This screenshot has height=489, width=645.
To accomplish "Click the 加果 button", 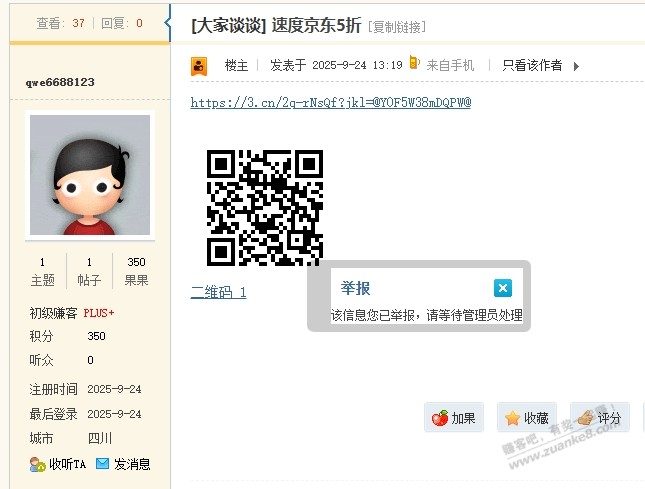I will coord(454,418).
